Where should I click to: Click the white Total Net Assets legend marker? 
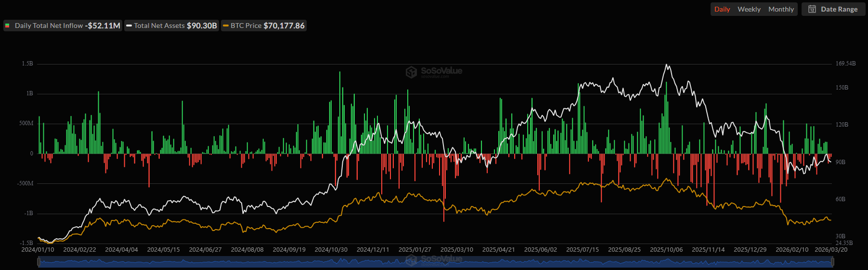pyautogui.click(x=129, y=26)
